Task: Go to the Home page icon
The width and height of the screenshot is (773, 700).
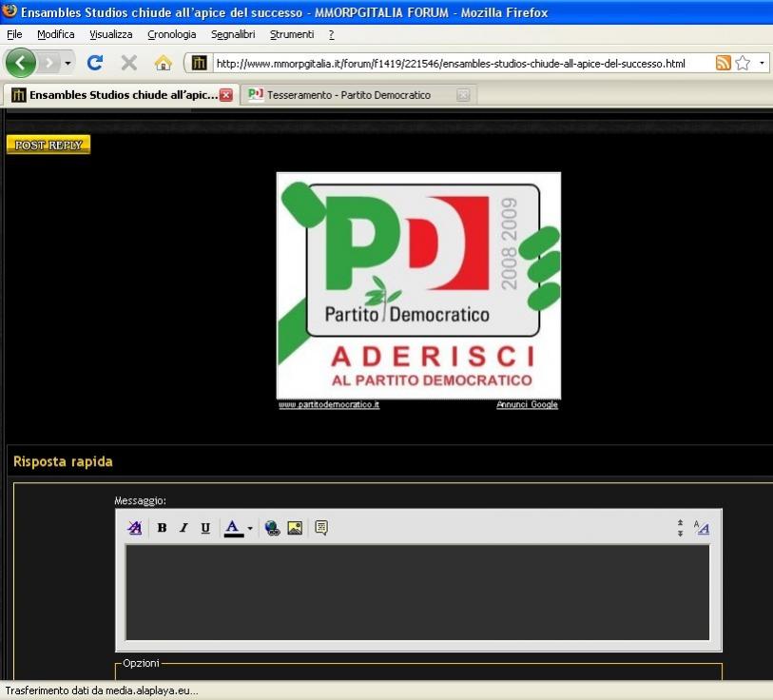Action: pyautogui.click(x=164, y=63)
